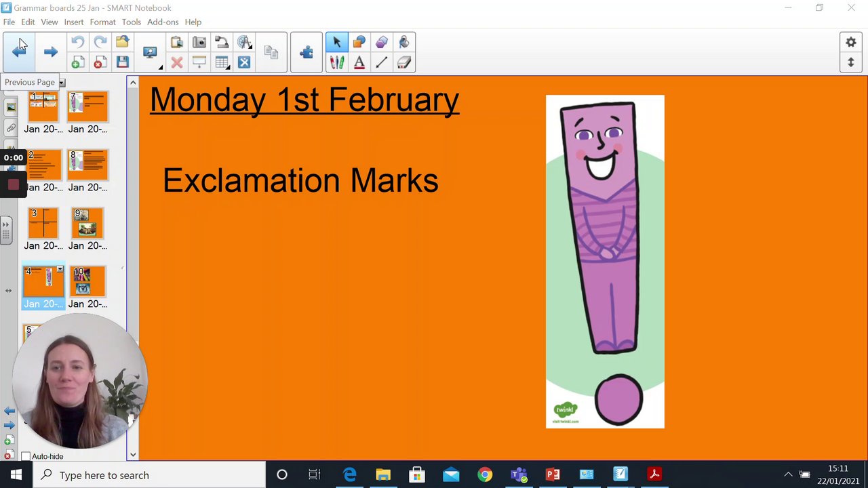Click the blue tools X icon
This screenshot has width=868, height=488.
(244, 62)
